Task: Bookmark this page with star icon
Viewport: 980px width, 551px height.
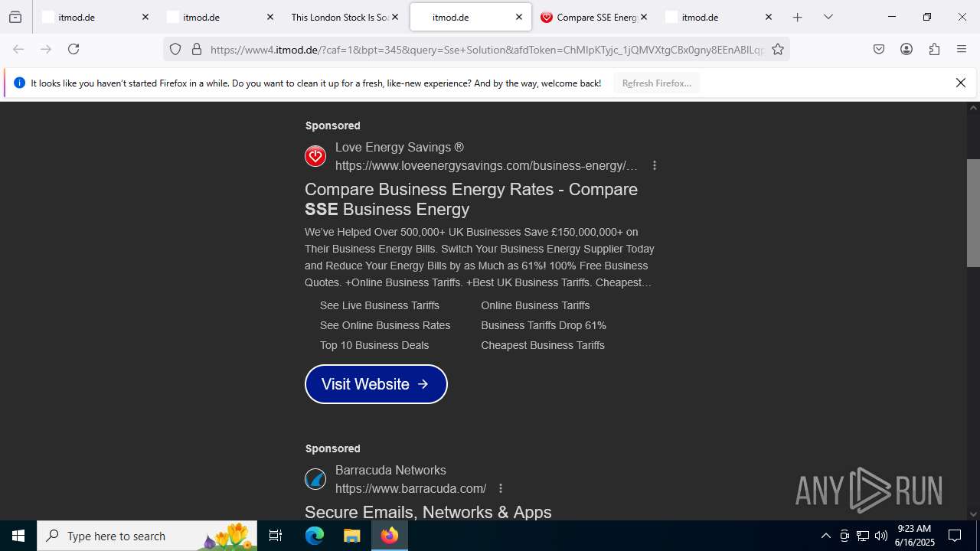Action: [x=778, y=49]
